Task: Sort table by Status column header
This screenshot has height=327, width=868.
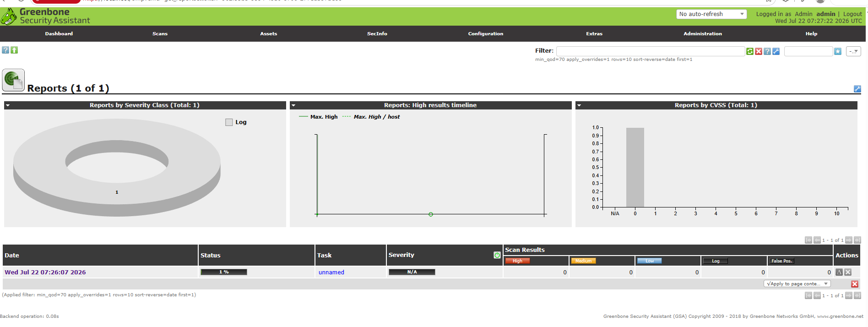Action: 211,256
